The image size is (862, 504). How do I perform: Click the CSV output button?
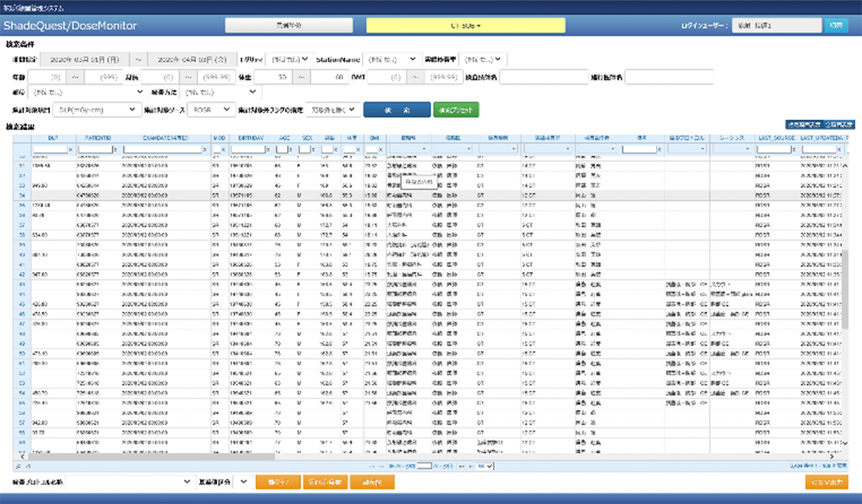(827, 482)
